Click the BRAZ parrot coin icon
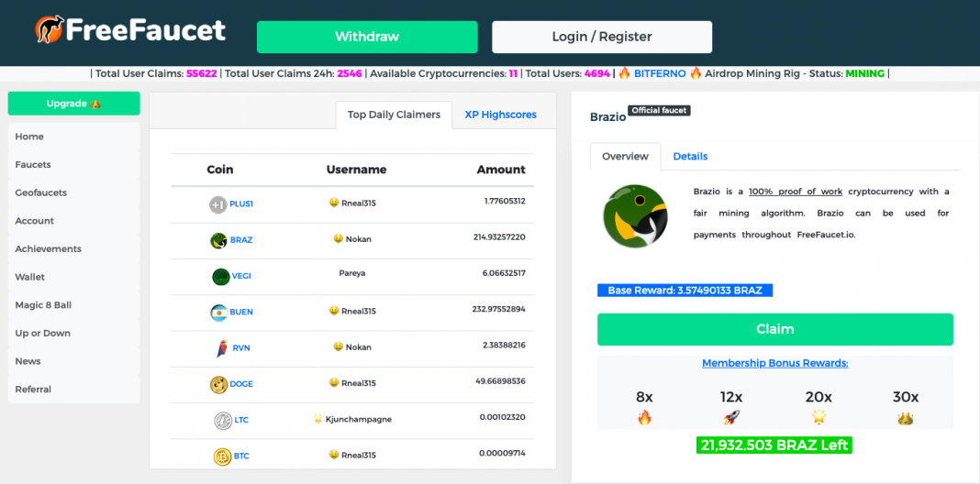 218,240
